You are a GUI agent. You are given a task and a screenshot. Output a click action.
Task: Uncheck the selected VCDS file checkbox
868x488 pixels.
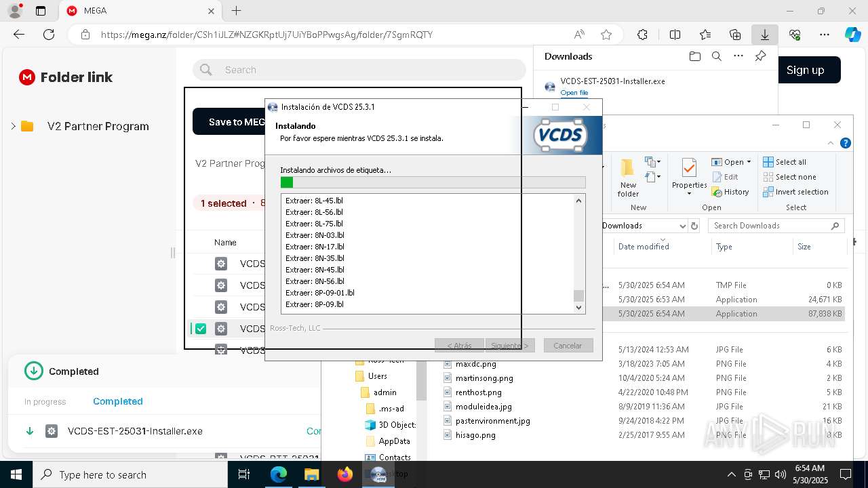pos(201,329)
